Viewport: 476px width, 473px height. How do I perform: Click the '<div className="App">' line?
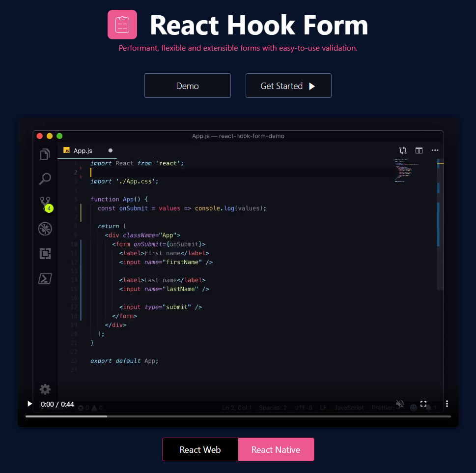142,235
